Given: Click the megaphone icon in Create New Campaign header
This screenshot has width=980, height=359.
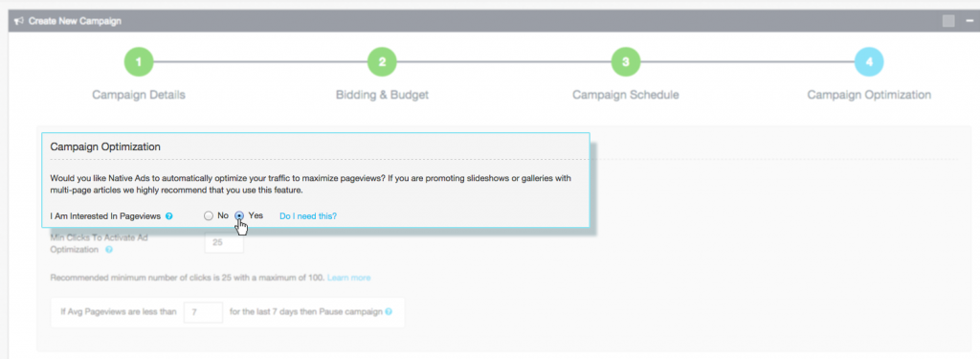Looking at the screenshot, I should [19, 21].
